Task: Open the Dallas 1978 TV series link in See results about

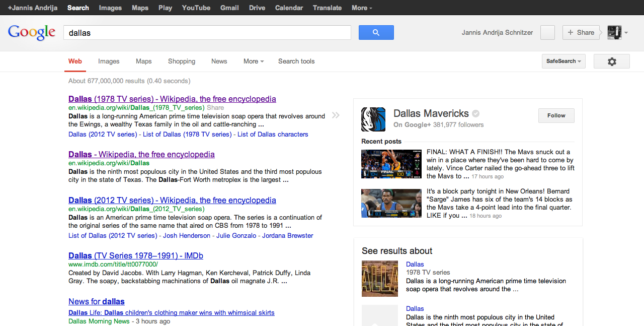Action: coord(415,264)
